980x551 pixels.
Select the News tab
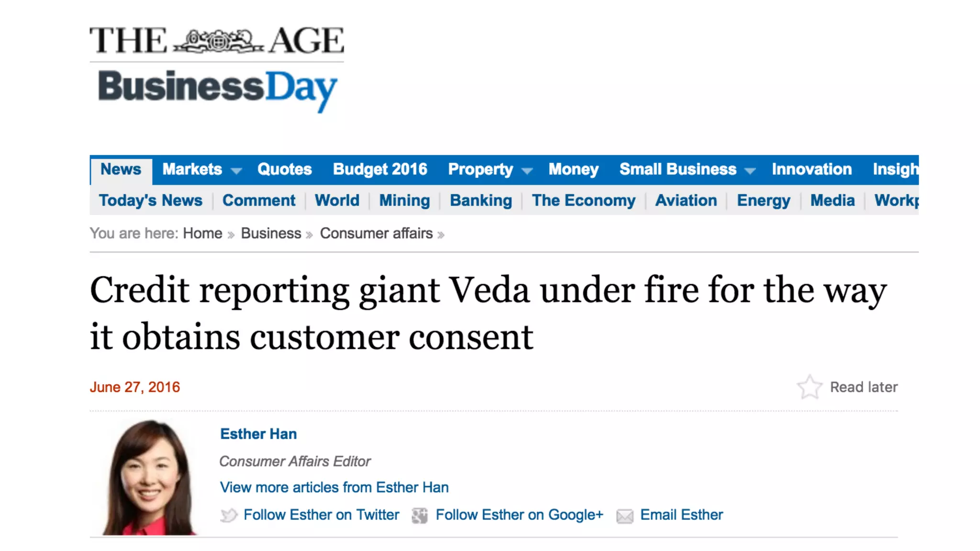[121, 169]
